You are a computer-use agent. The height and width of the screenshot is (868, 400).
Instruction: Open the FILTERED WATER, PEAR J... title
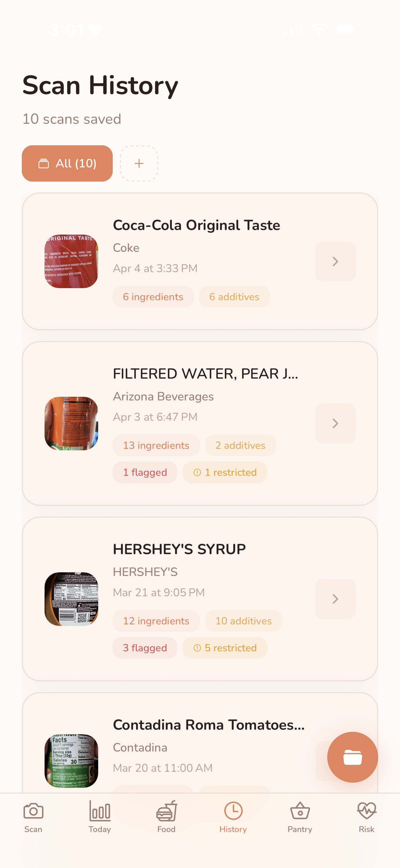coord(205,374)
